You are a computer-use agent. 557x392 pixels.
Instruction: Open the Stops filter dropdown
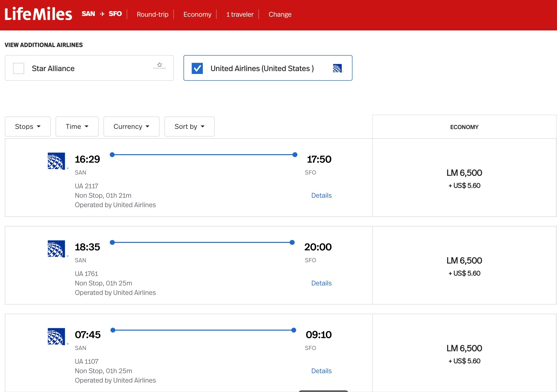point(28,127)
